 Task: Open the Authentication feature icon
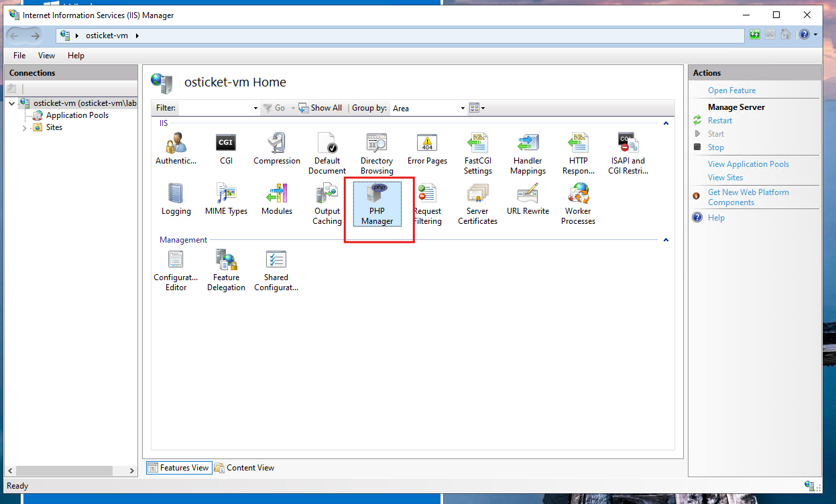pyautogui.click(x=176, y=148)
